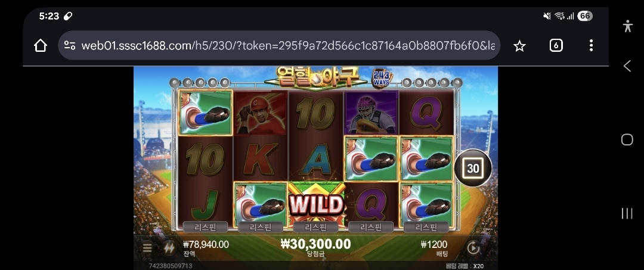
Task: Click 리스핀 under the fourth reel
Action: point(371,227)
